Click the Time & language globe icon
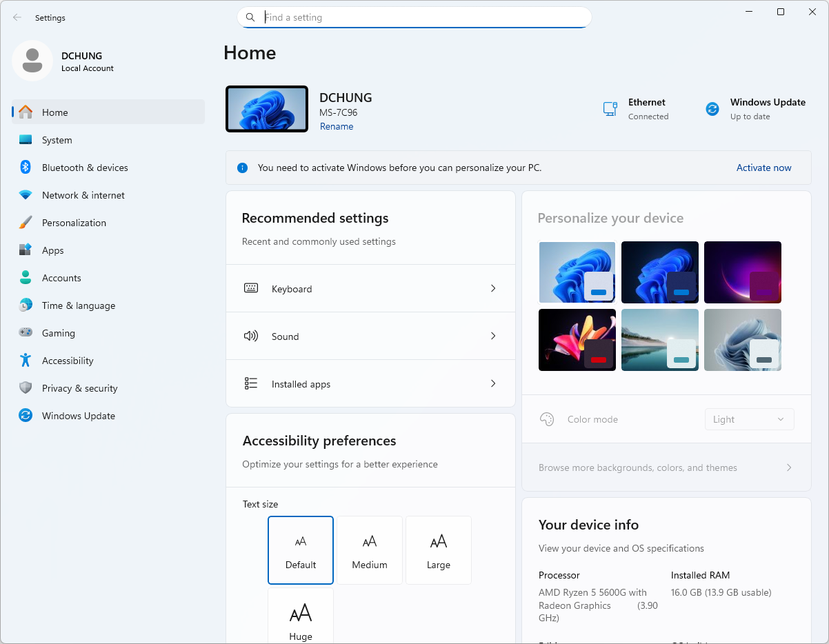Screen dimensions: 829x644 pos(26,305)
